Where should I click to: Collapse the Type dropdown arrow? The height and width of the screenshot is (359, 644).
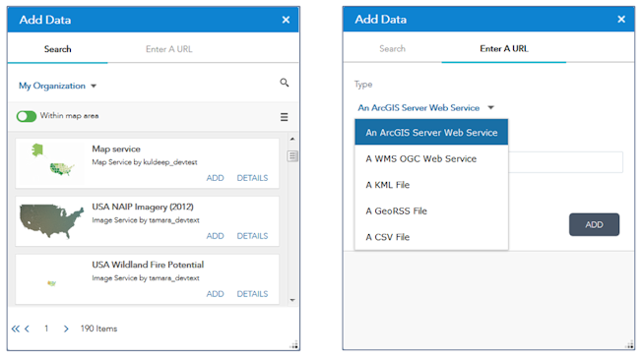[490, 108]
